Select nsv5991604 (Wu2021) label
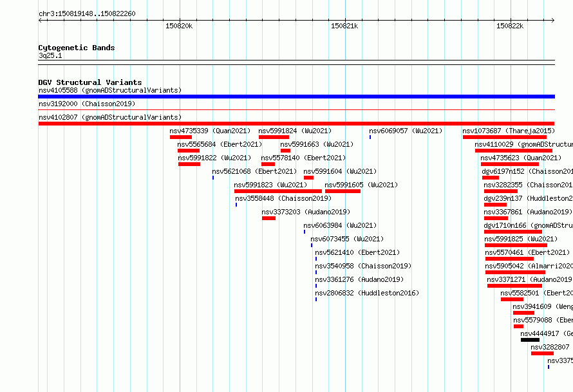 coord(340,171)
